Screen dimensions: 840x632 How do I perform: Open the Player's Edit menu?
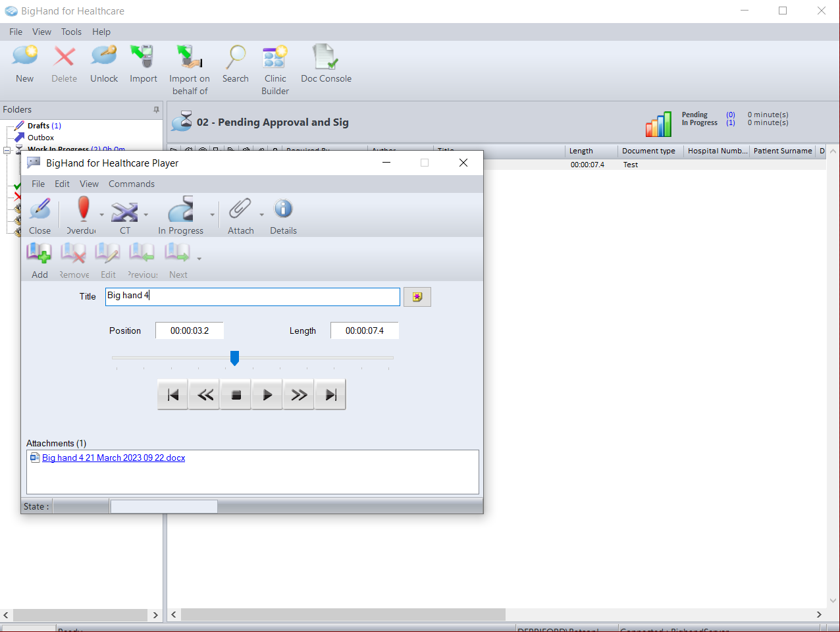click(62, 184)
